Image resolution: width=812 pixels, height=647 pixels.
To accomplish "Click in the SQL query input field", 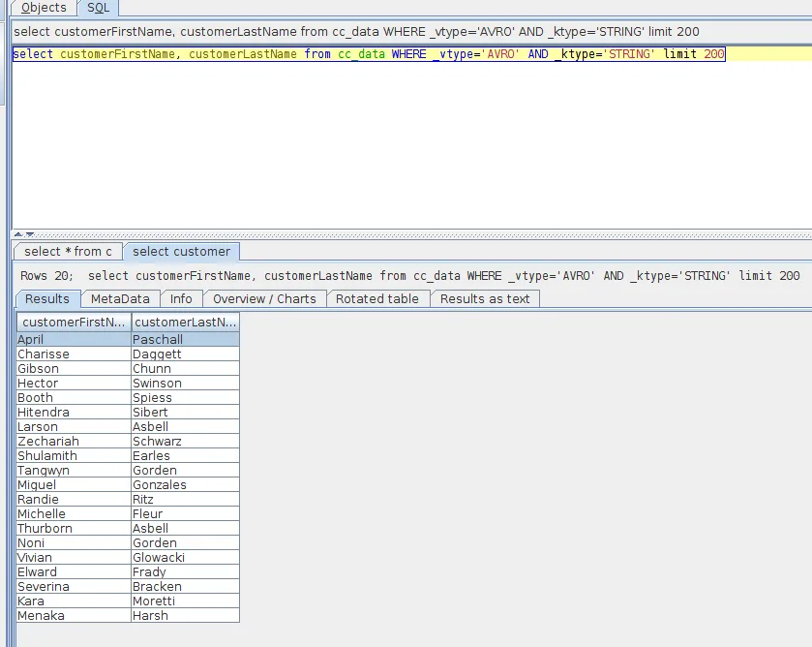I will [387, 30].
